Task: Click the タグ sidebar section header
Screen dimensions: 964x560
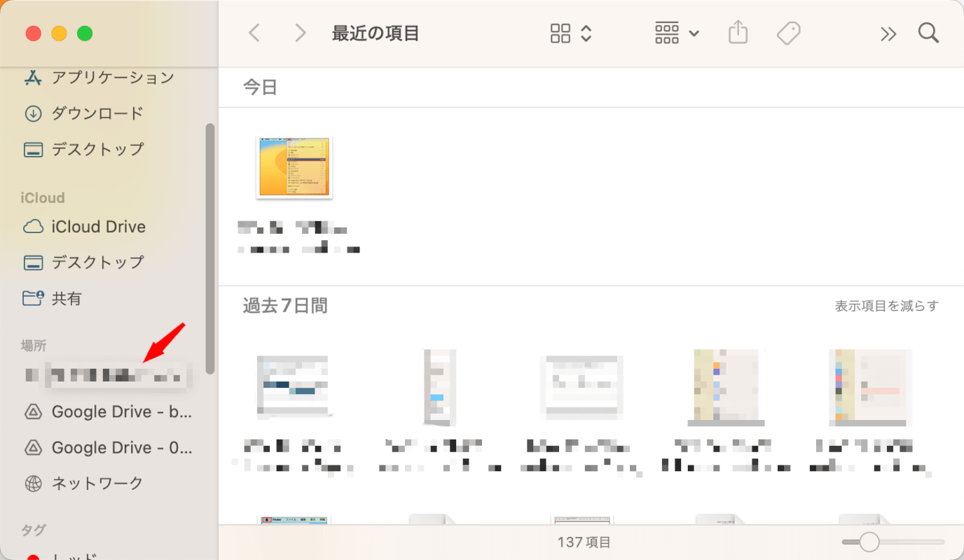Action: point(33,530)
